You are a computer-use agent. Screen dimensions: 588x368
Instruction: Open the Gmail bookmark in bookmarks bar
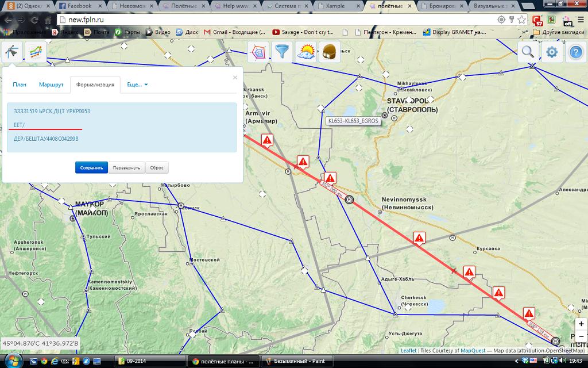pyautogui.click(x=234, y=32)
